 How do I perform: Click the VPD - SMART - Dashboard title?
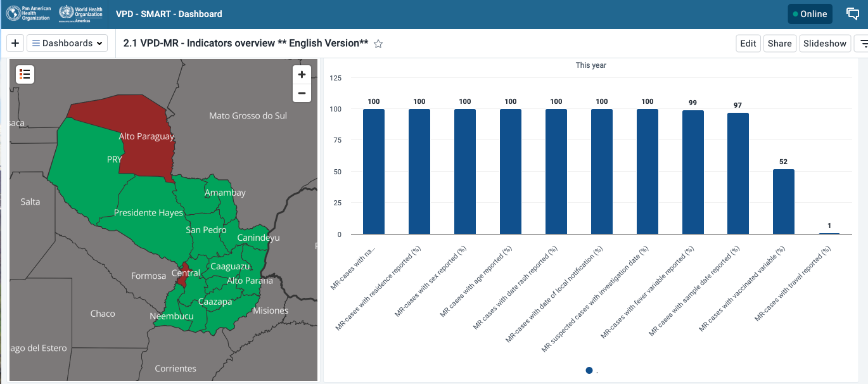[169, 14]
